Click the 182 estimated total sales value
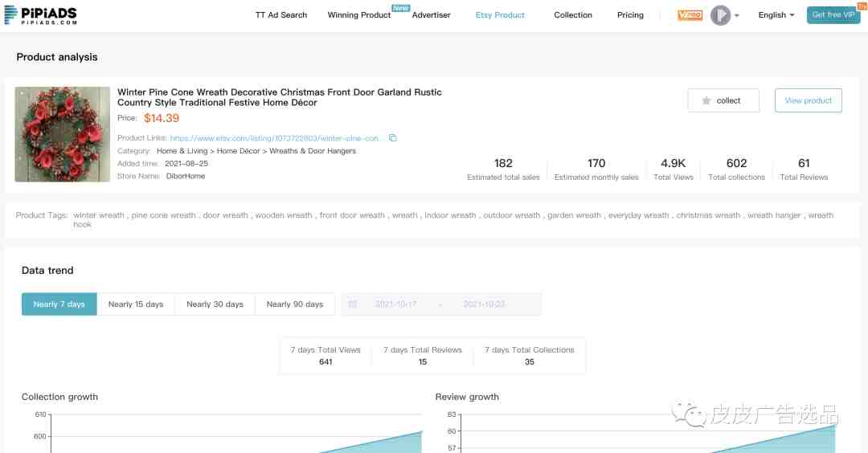Viewport: 868px width, 453px height. coord(503,163)
